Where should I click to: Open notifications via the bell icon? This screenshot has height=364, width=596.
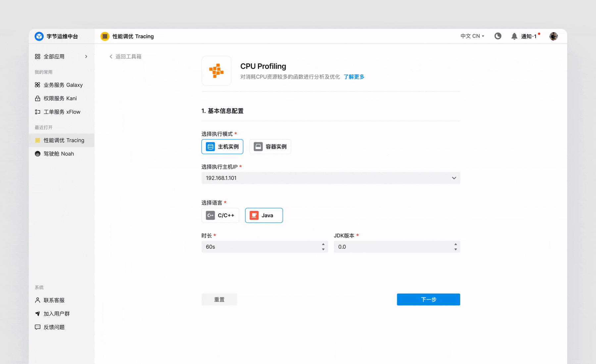pyautogui.click(x=514, y=36)
